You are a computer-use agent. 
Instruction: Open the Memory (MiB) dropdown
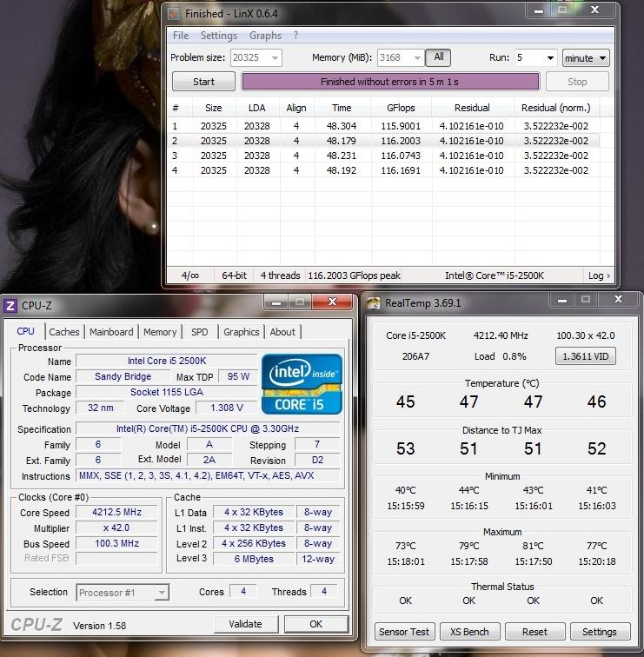click(417, 58)
